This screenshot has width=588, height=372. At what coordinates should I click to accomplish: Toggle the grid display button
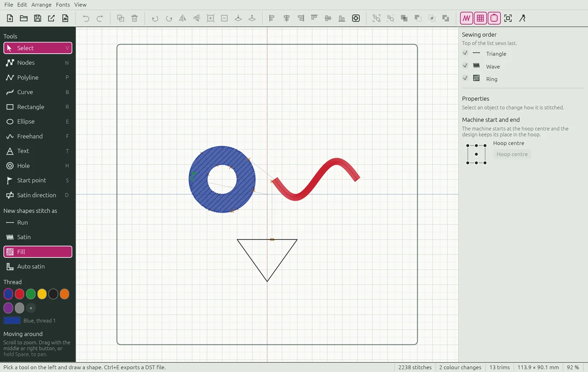pyautogui.click(x=480, y=18)
